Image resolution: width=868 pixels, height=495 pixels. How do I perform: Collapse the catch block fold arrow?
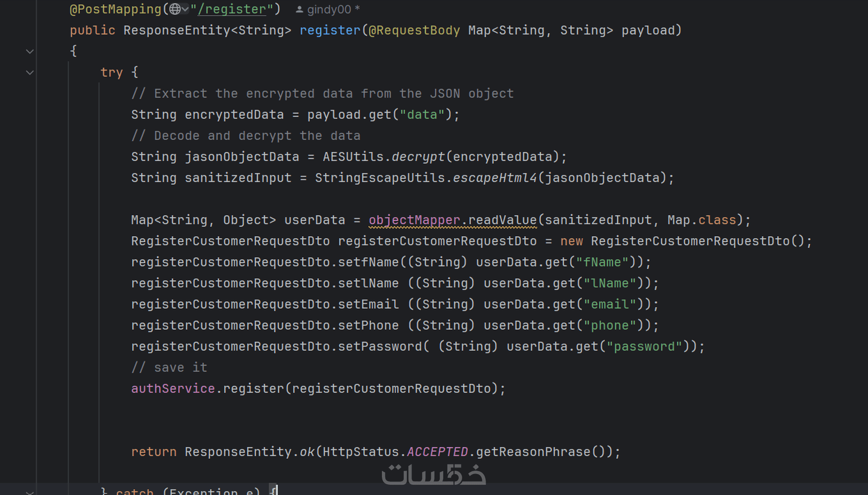(30, 491)
